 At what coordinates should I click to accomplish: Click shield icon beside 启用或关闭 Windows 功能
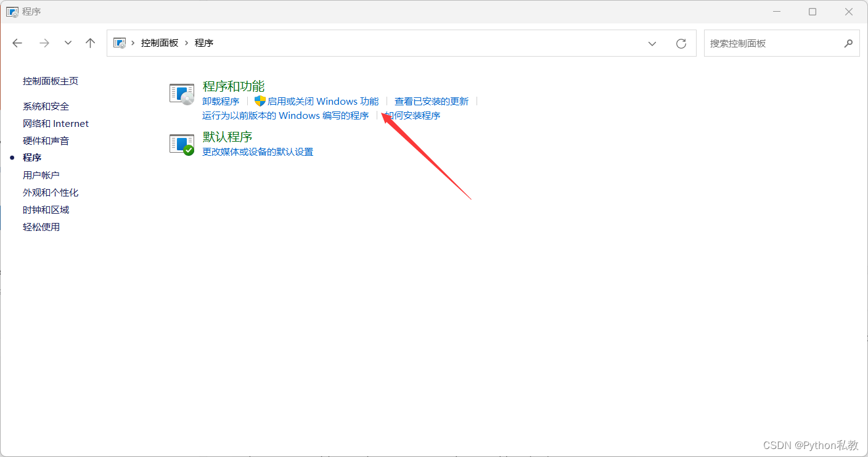click(x=260, y=101)
